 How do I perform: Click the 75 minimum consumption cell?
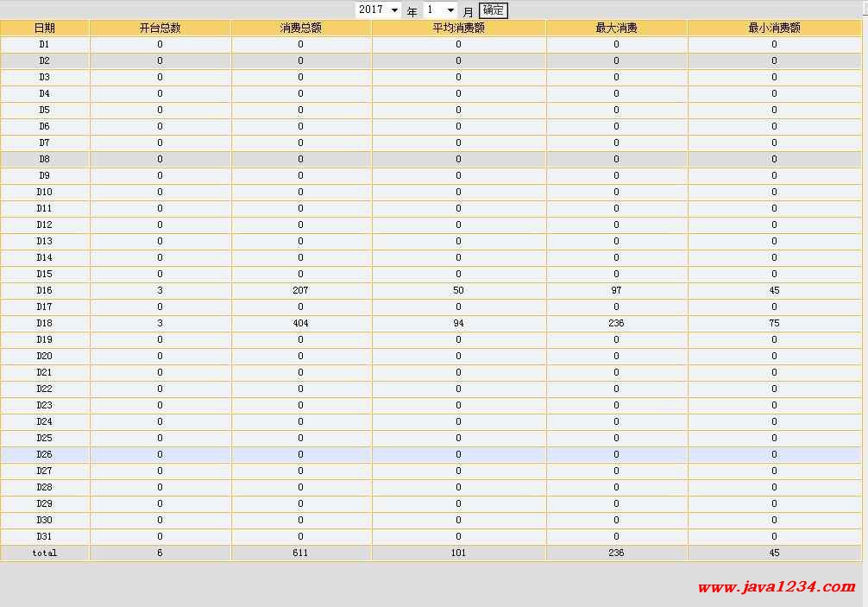pyautogui.click(x=774, y=323)
